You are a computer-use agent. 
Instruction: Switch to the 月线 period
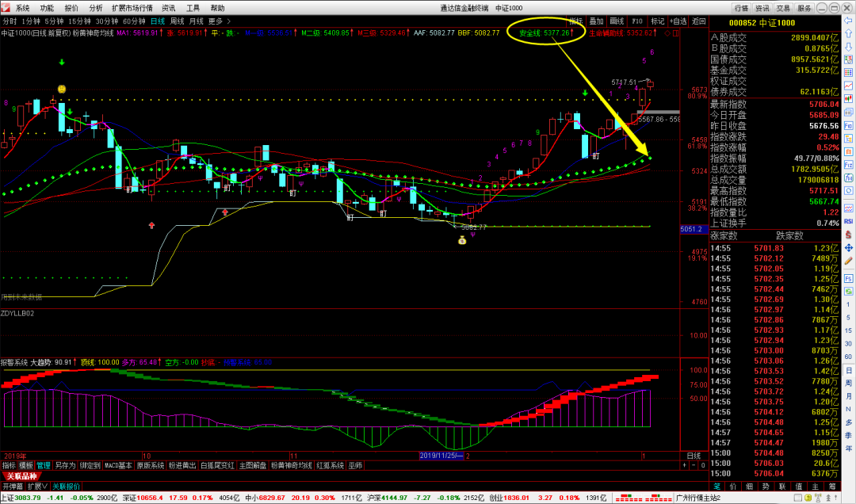coord(196,21)
